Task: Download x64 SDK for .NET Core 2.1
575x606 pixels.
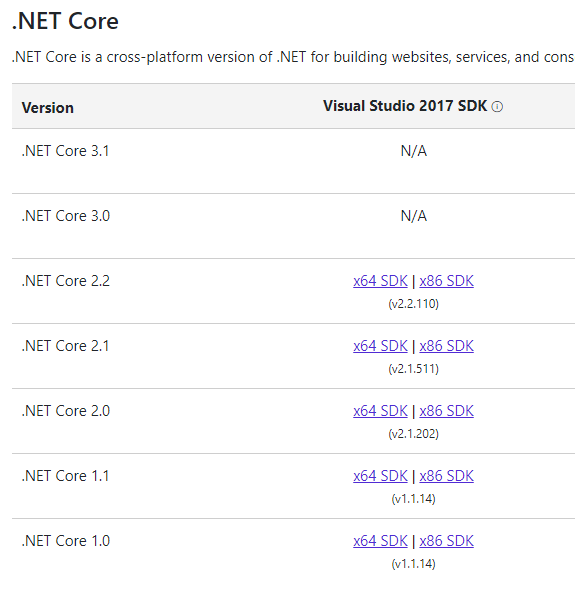Action: click(x=380, y=346)
